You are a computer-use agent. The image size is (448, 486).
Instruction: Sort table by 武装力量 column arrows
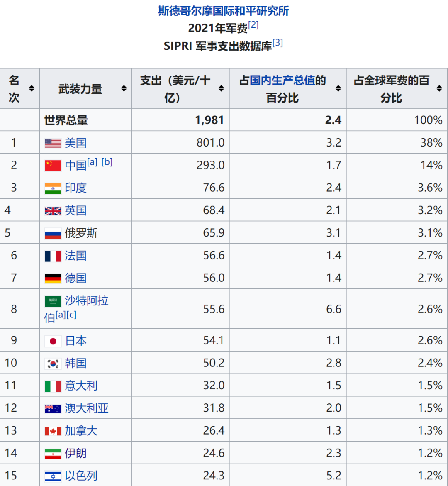pyautogui.click(x=124, y=88)
